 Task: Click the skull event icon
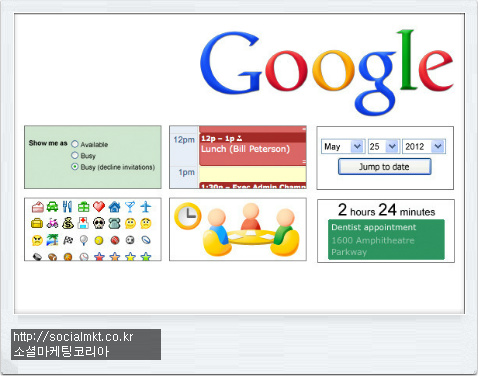pyautogui.click(x=99, y=223)
